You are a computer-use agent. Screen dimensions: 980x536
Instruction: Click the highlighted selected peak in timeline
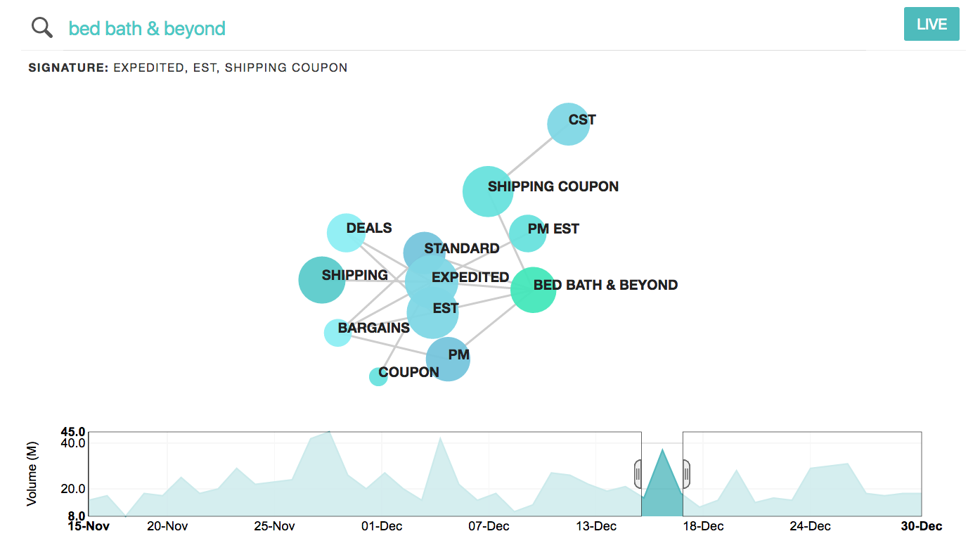(x=662, y=489)
